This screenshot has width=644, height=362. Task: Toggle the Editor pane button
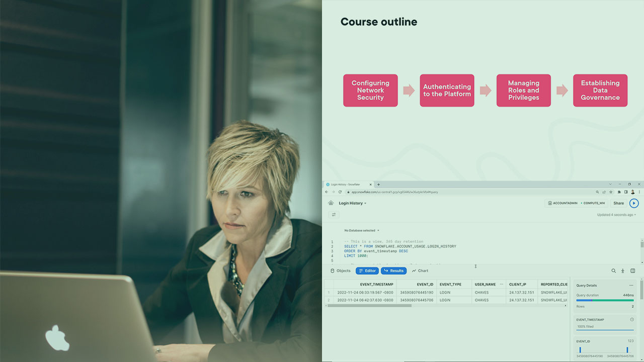point(367,271)
